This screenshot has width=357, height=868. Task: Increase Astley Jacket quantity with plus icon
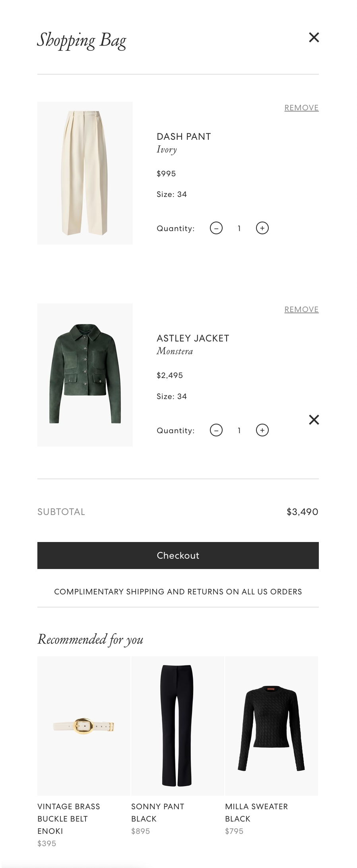click(262, 430)
